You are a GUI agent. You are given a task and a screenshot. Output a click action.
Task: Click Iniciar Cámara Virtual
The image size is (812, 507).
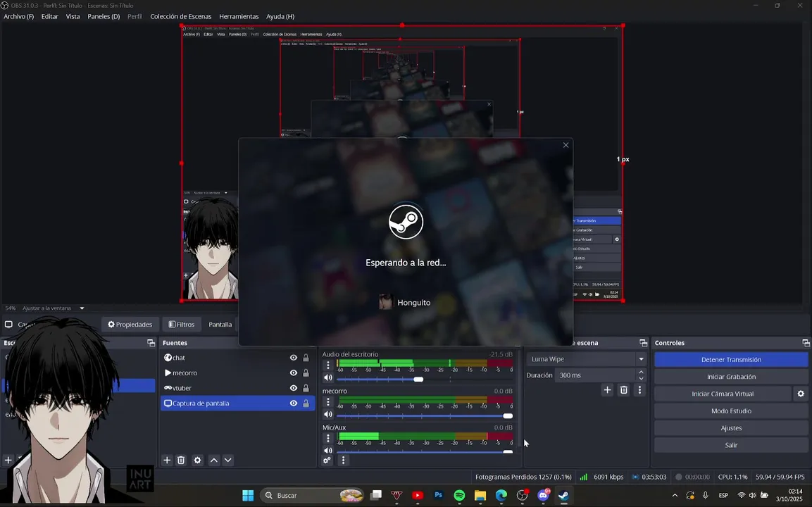723,394
